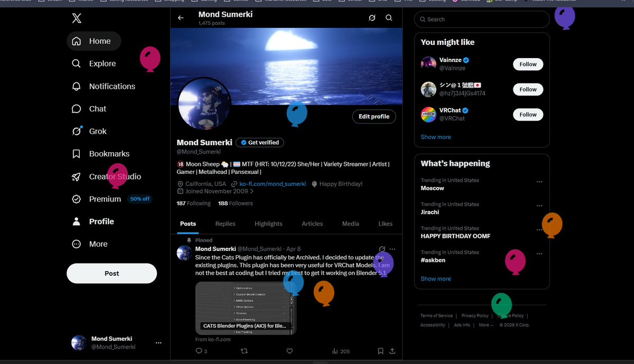
Task: Expand Joined November 2009 chevron
Action: tap(252, 191)
